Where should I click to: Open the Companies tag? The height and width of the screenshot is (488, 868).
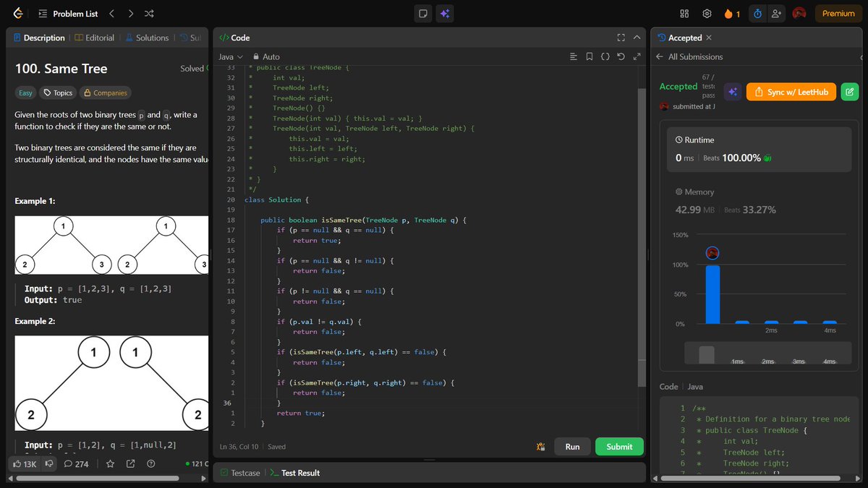click(x=105, y=93)
